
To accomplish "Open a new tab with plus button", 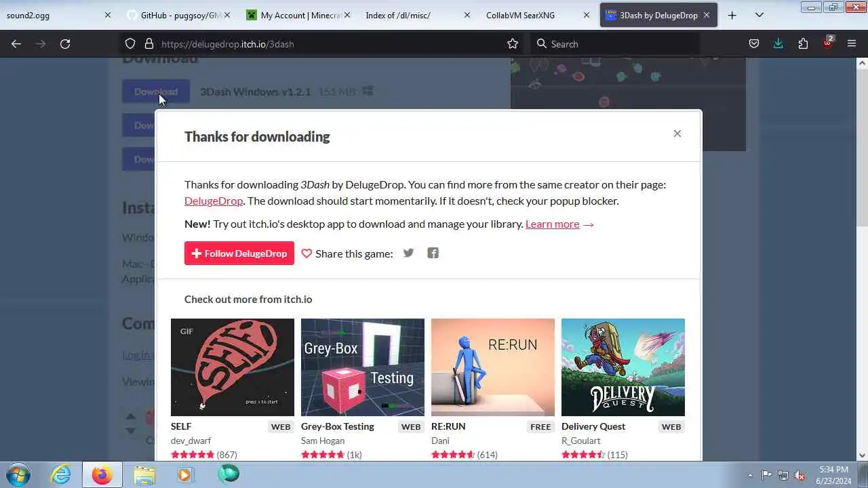I will (x=732, y=15).
